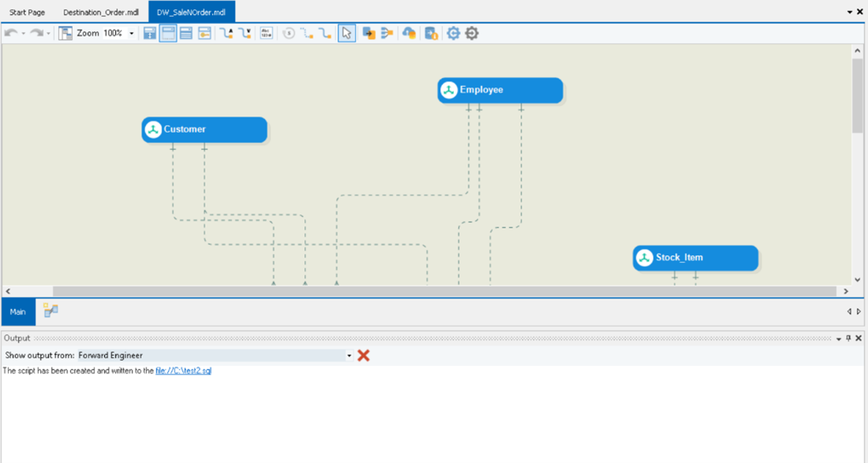Click the red X clear output icon
Image resolution: width=868 pixels, height=463 pixels.
coord(364,355)
